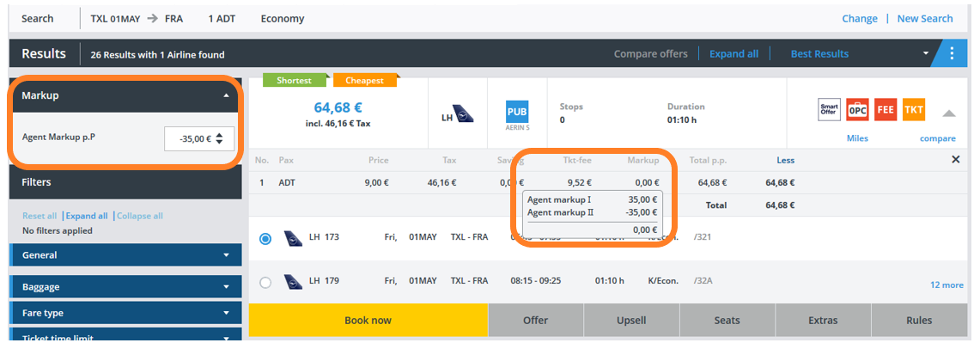Click the red 0PC baggage icon
Image resolution: width=980 pixels, height=349 pixels.
[x=857, y=110]
